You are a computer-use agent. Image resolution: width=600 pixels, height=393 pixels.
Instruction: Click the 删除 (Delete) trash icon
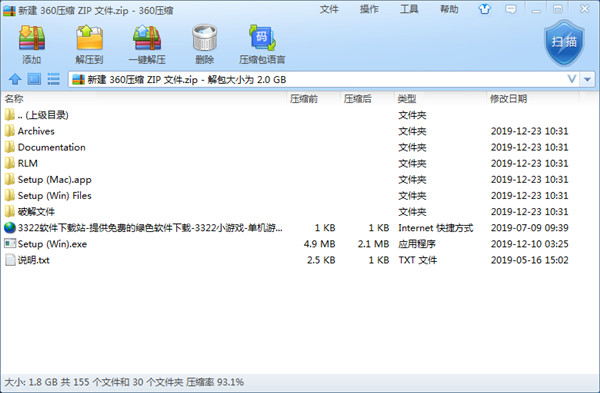204,38
